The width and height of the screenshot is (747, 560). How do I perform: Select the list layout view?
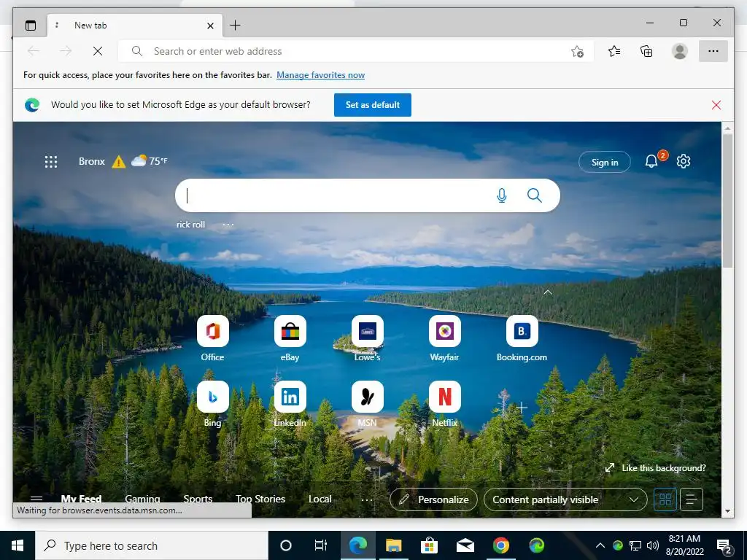(692, 499)
